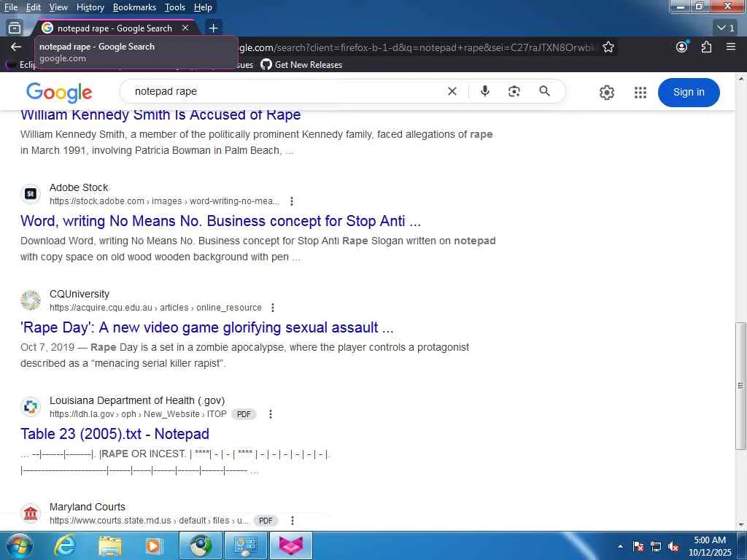Click the Action Center flag tray icon
The image size is (747, 560).
pyautogui.click(x=638, y=547)
